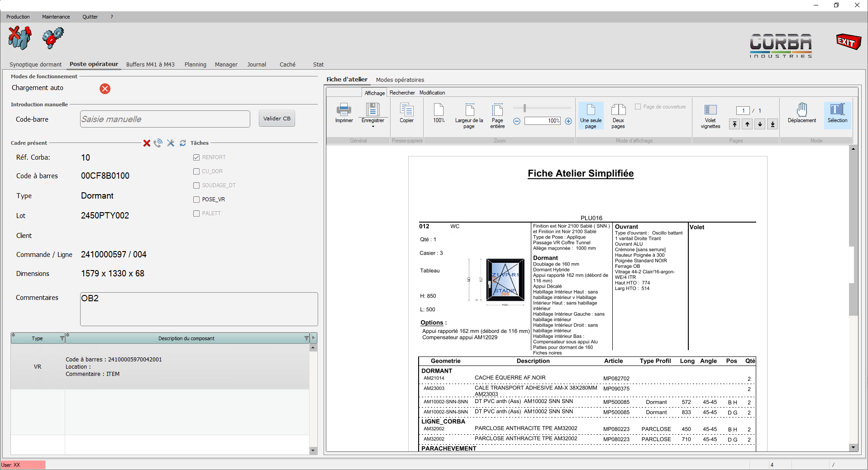
Task: Activate the Déplacement hand tool
Action: pyautogui.click(x=801, y=113)
